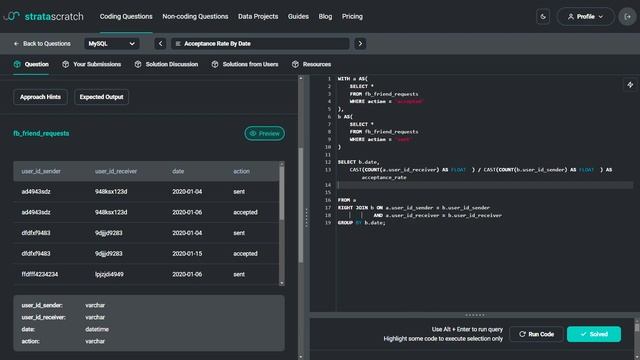This screenshot has height=360, width=640.
Task: Click the date column header
Action: pyautogui.click(x=178, y=171)
